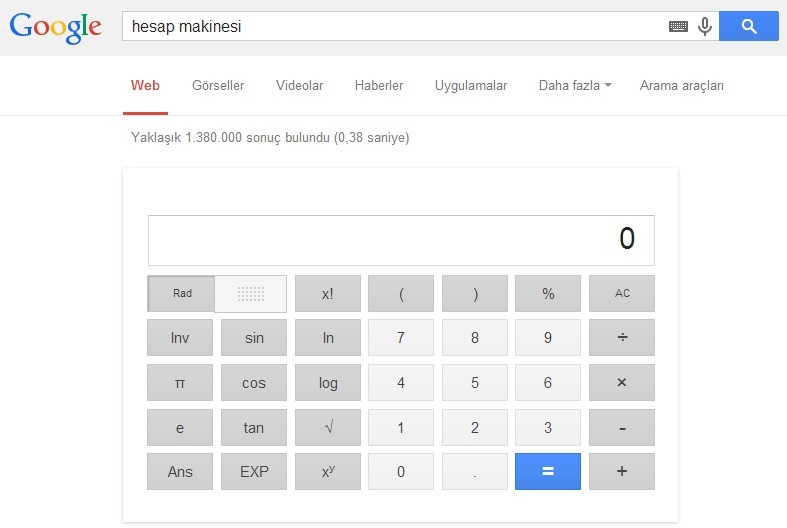
Task: Select the square root key
Action: [328, 428]
